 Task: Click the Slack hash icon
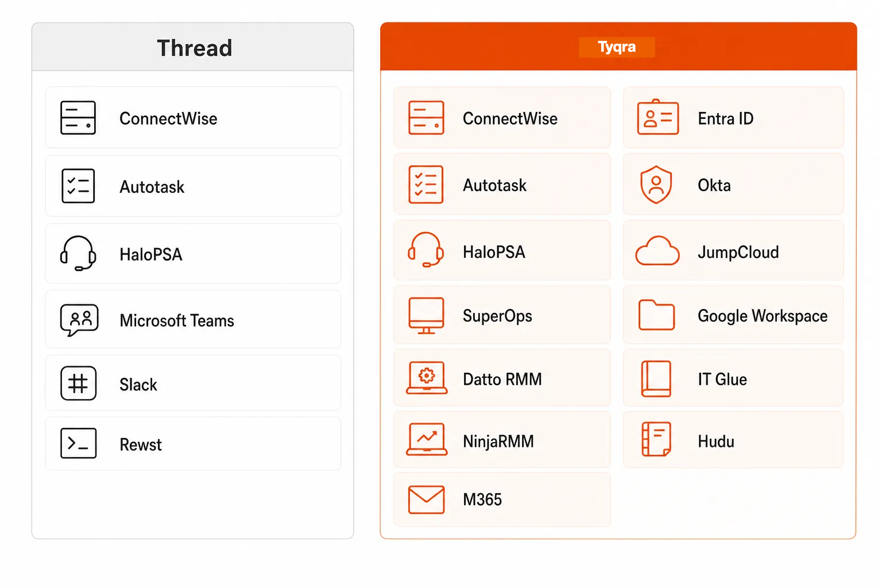click(78, 383)
